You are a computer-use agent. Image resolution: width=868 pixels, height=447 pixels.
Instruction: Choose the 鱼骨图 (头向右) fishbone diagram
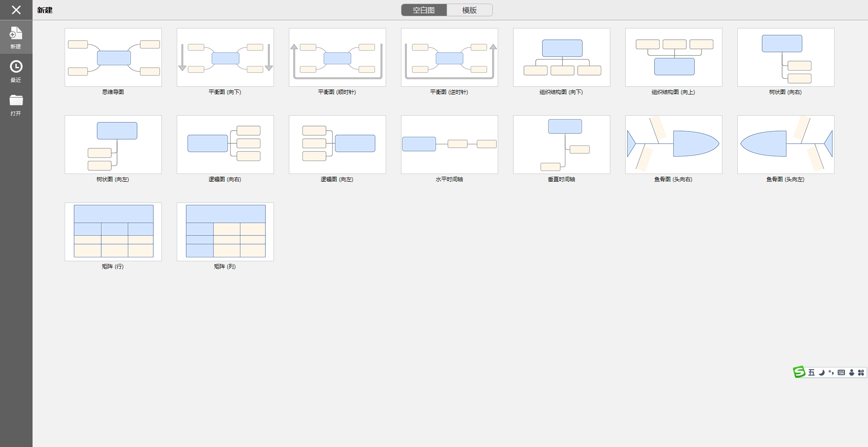[674, 145]
